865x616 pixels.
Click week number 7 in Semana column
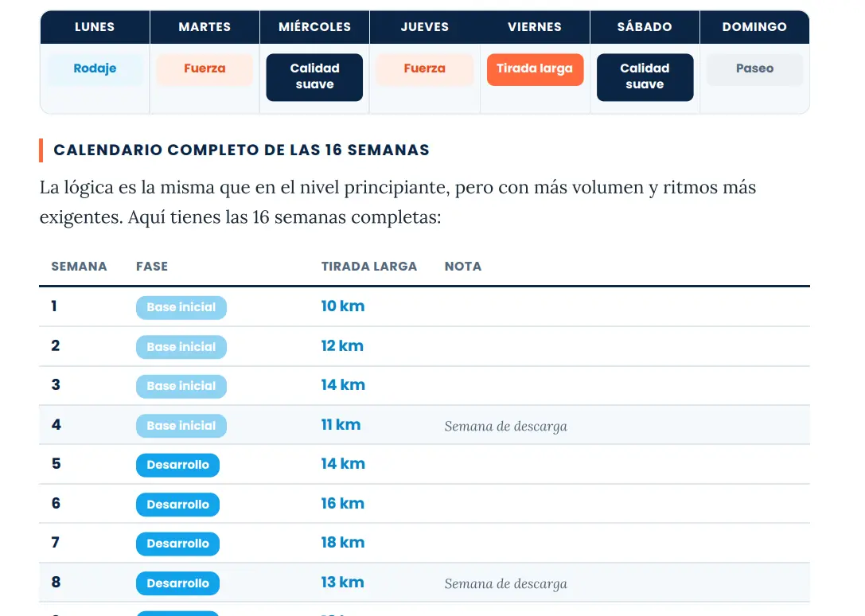(x=55, y=543)
